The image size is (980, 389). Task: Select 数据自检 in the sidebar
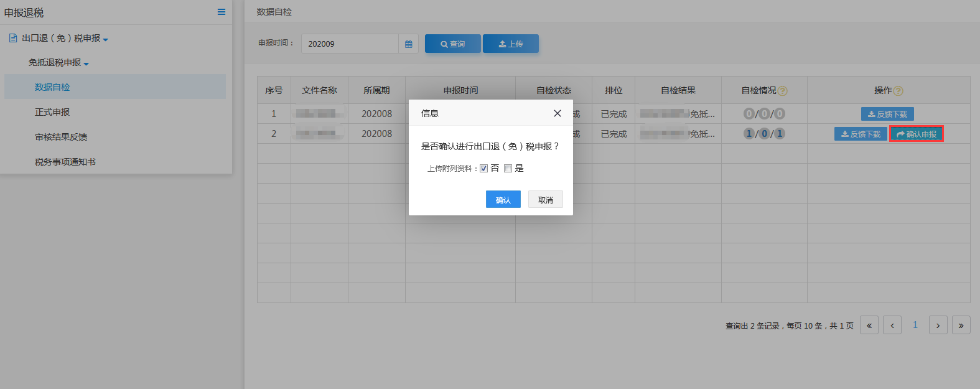[x=115, y=87]
